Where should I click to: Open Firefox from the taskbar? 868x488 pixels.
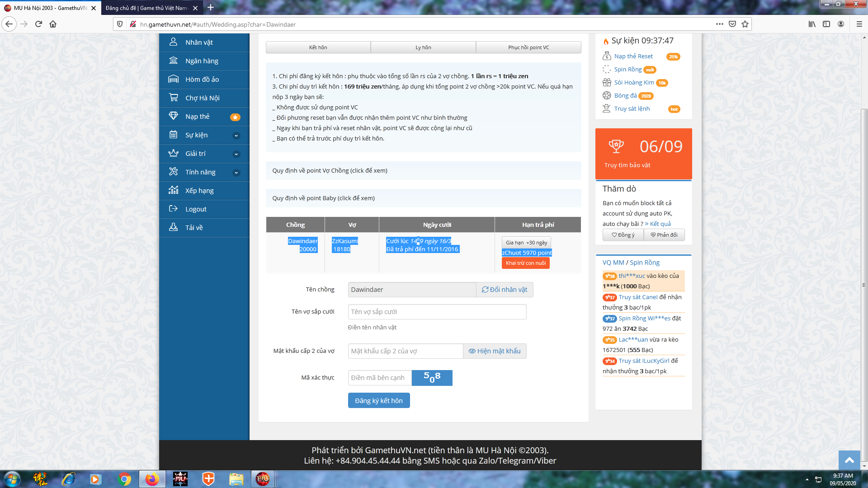coord(152,479)
